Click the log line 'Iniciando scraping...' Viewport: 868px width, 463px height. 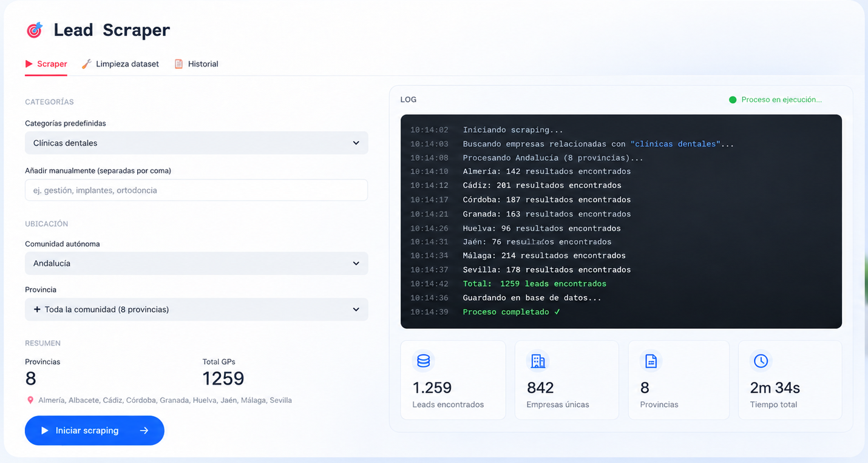514,130
